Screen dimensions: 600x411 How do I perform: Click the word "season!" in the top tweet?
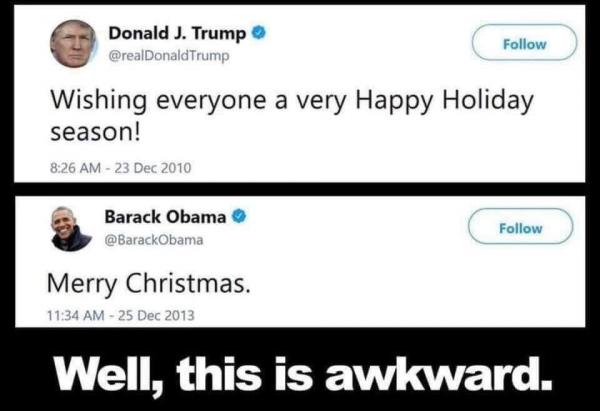tap(96, 132)
